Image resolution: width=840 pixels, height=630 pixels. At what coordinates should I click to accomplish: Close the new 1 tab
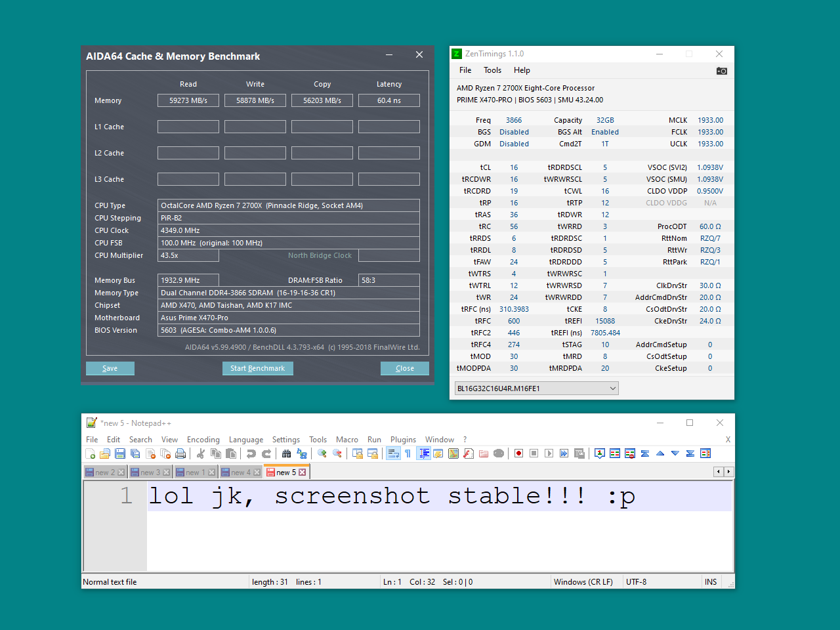(212, 472)
